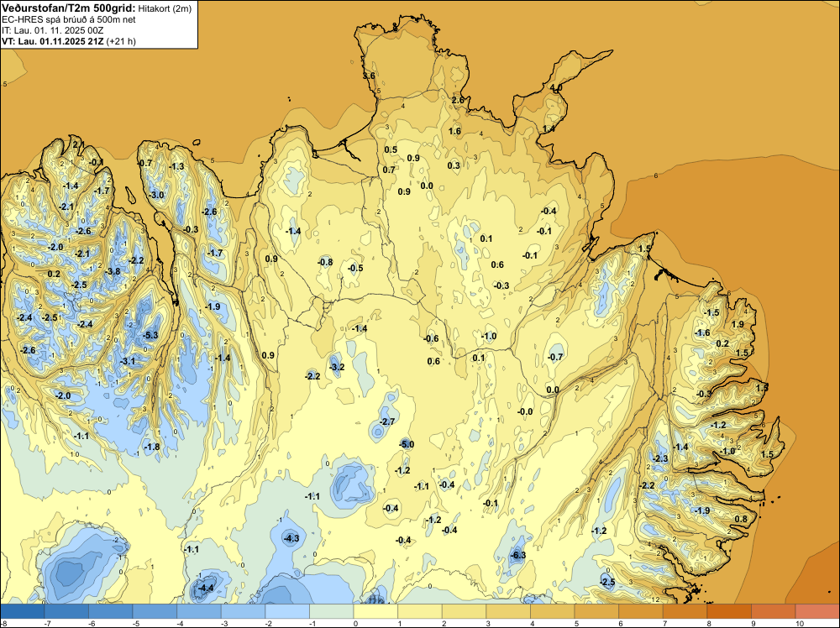Click the '-6.3' temperature label
This screenshot has width=840, height=628.
(x=518, y=555)
